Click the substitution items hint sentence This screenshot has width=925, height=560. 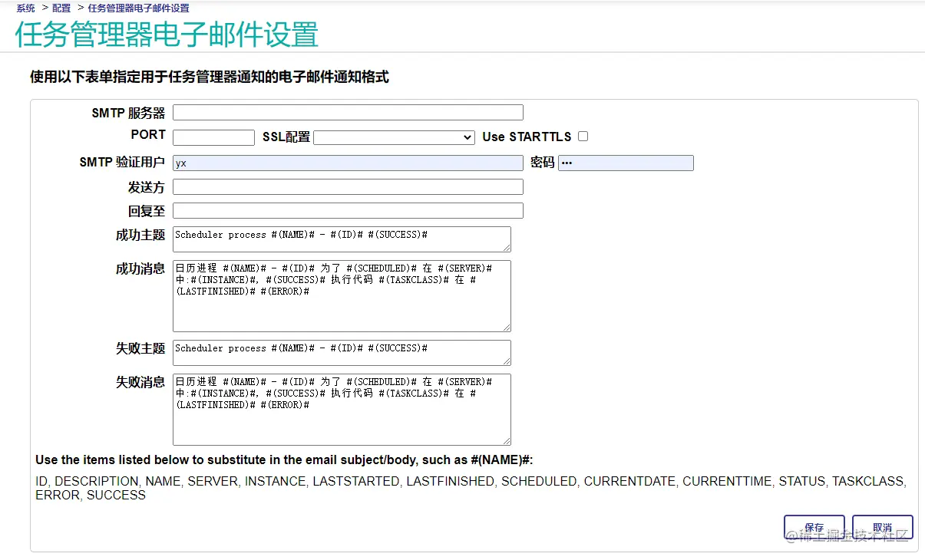[x=284, y=460]
